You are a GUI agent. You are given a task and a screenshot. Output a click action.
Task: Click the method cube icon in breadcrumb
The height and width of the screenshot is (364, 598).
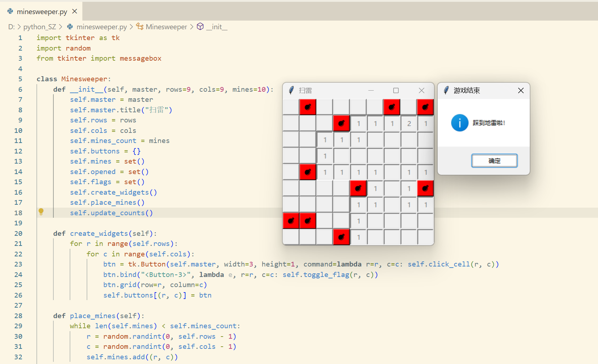[200, 26]
